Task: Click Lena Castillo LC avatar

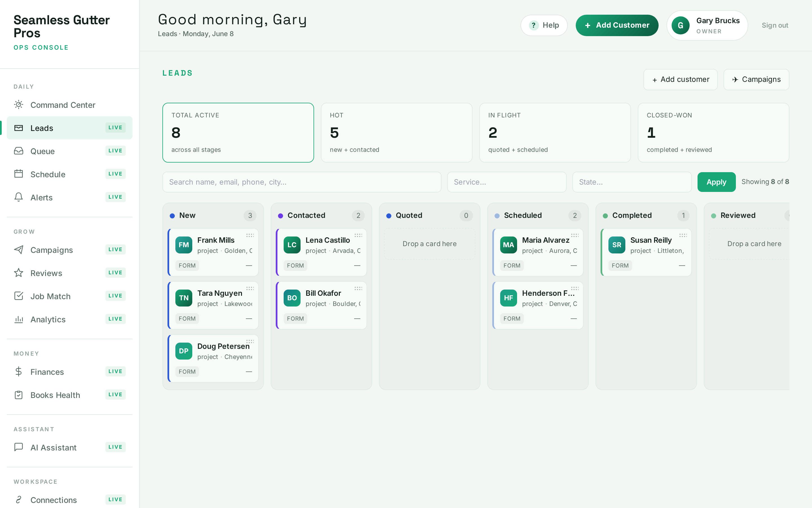Action: tap(292, 245)
